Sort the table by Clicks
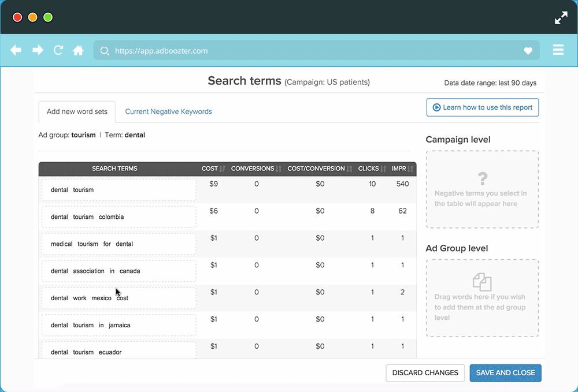The width and height of the screenshot is (578, 392). point(372,169)
